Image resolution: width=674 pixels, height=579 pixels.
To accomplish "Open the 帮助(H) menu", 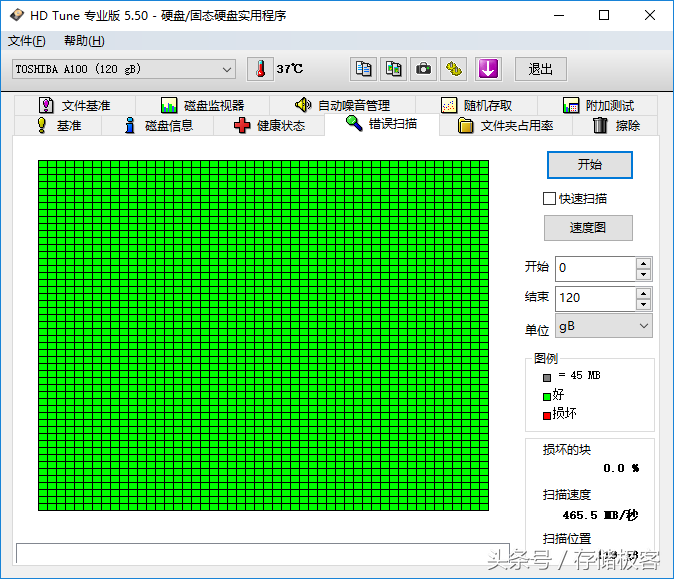I will pyautogui.click(x=84, y=41).
